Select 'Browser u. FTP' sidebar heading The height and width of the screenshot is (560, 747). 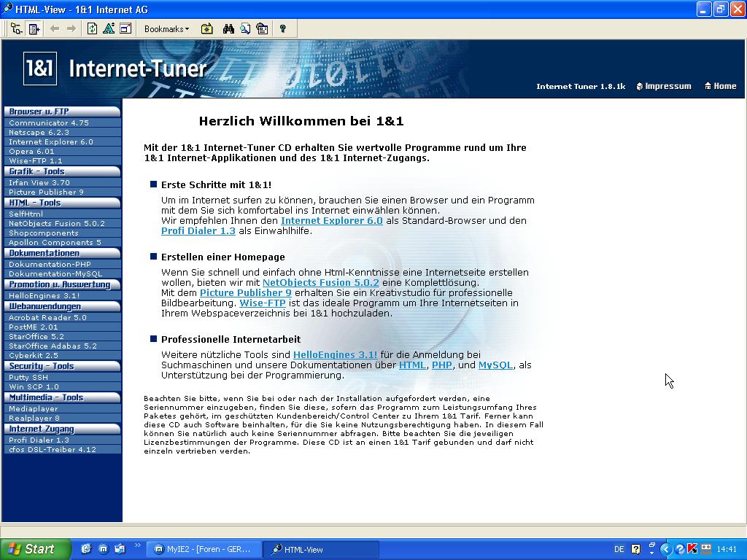click(x=62, y=112)
